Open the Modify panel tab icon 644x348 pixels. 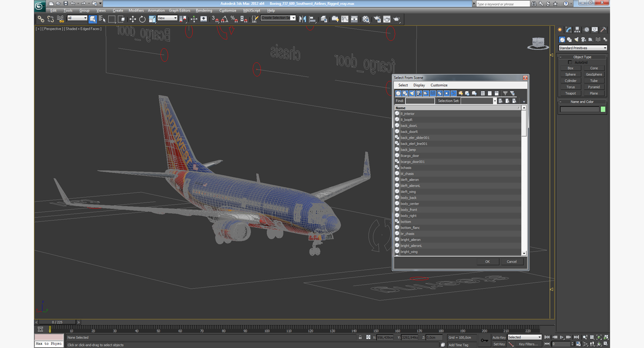[x=568, y=30]
